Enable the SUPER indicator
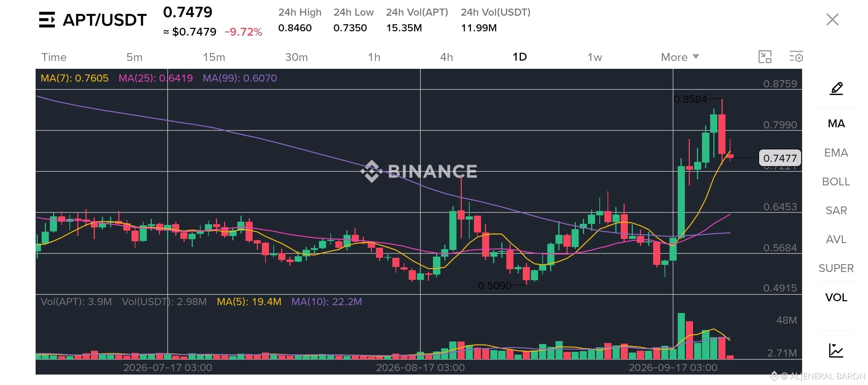 pyautogui.click(x=836, y=268)
